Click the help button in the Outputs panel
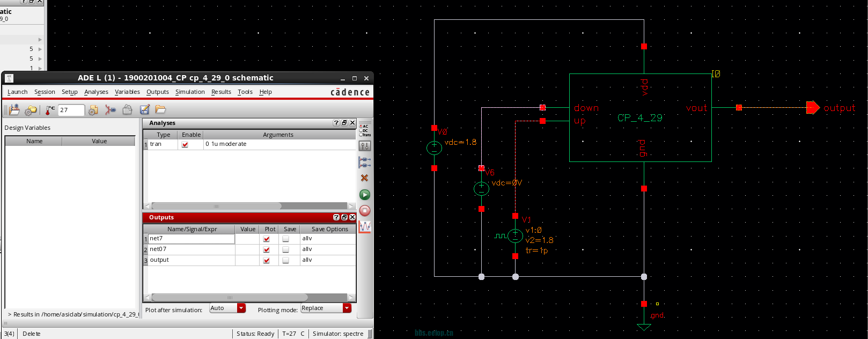Image resolution: width=868 pixels, height=339 pixels. tap(336, 217)
